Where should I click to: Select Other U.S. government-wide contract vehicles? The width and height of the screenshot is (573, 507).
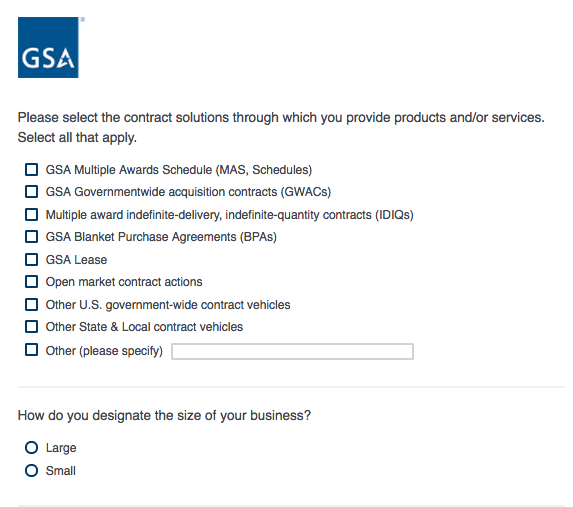coord(31,304)
